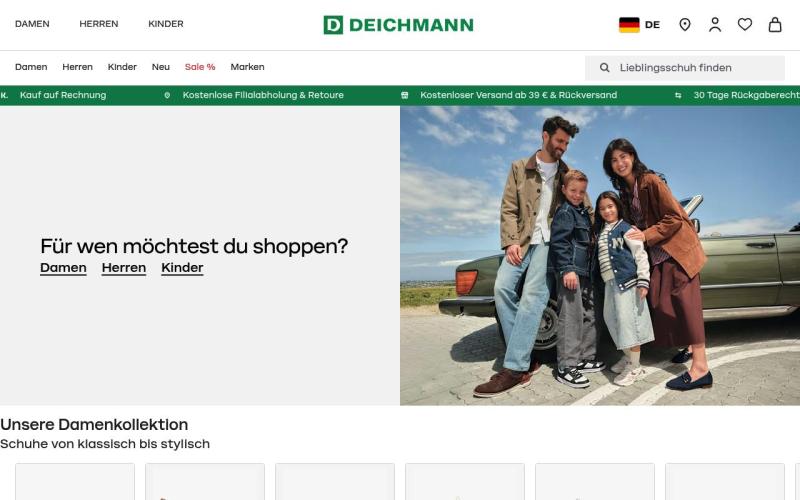Click the Deichmann logo
Viewport: 800px width, 500px height.
point(398,24)
